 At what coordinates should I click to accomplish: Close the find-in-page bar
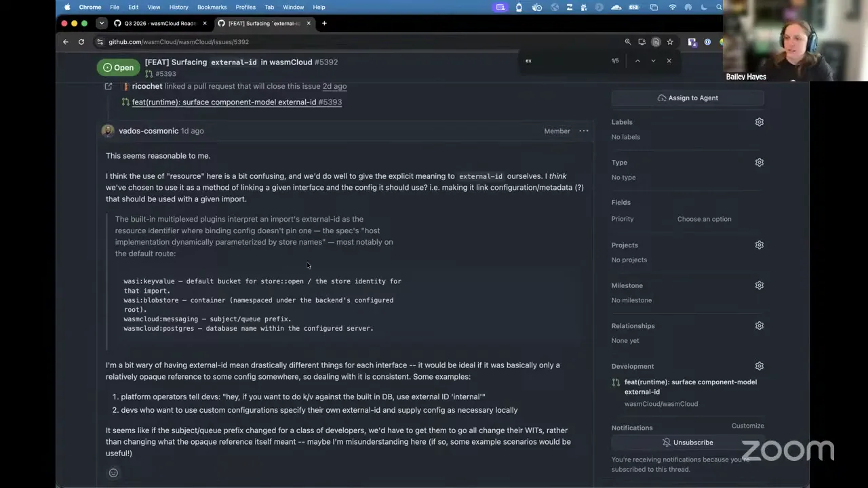tap(669, 61)
